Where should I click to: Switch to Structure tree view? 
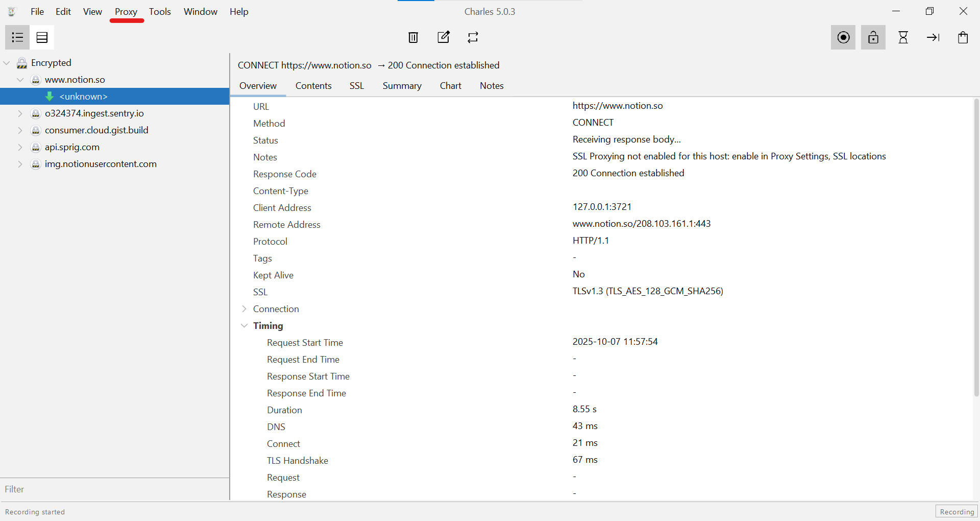pos(17,37)
